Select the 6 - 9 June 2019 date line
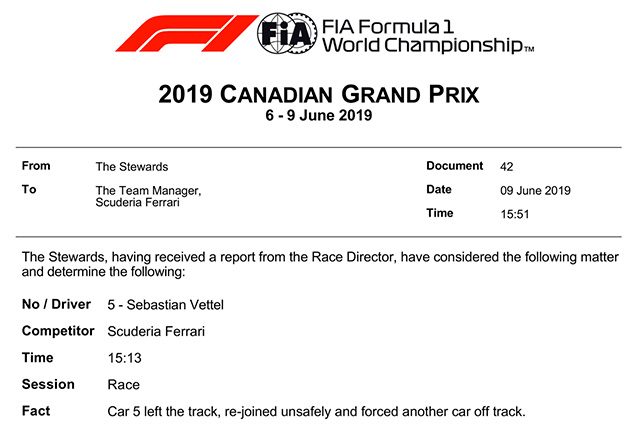644x428 pixels. click(319, 117)
